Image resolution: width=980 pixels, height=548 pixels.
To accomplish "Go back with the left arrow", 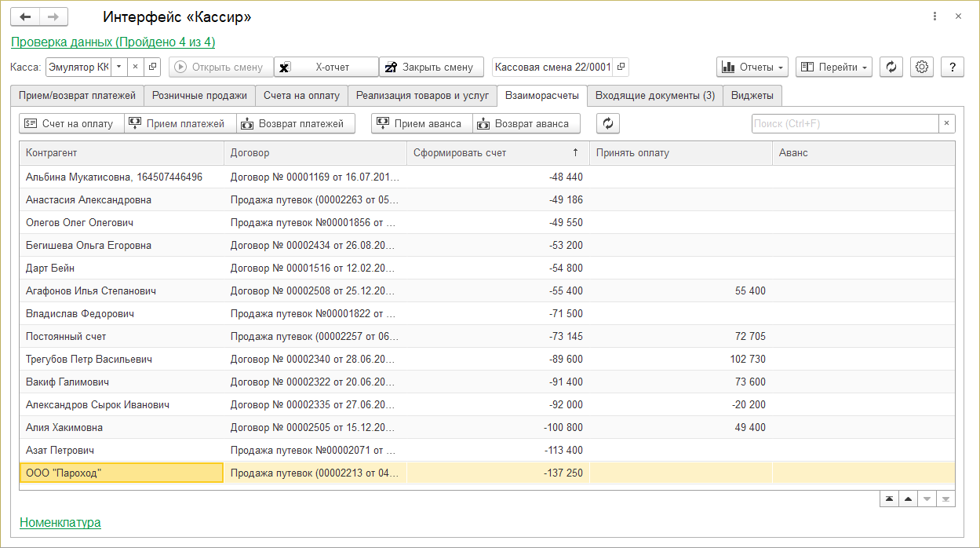I will (26, 16).
